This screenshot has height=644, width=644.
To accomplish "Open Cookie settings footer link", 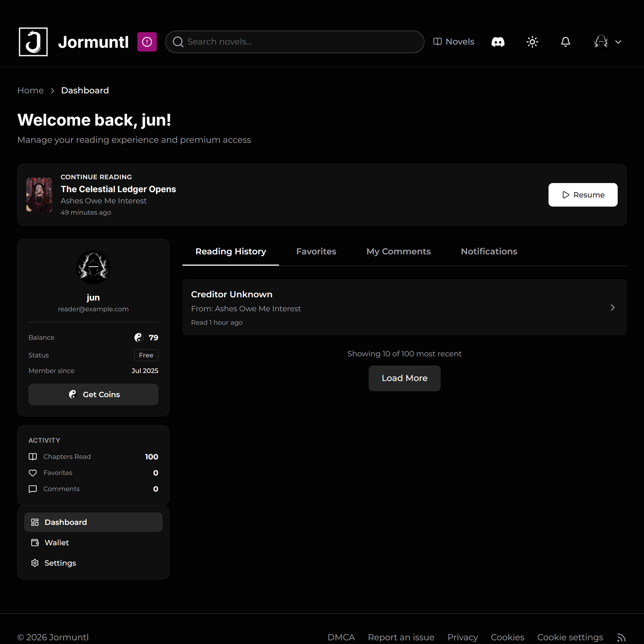I will tap(570, 638).
